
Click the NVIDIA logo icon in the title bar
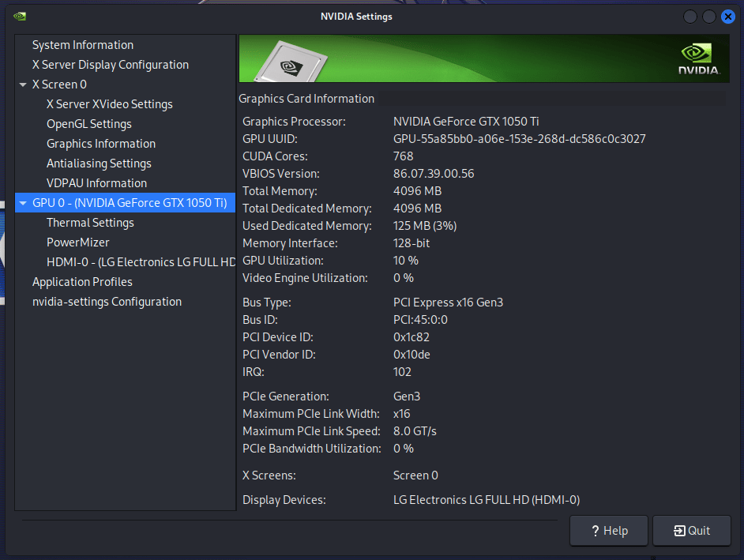[x=21, y=15]
